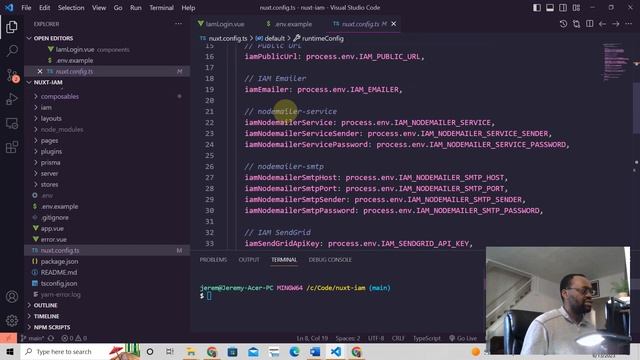Open package.json in the file tree

coord(59,261)
